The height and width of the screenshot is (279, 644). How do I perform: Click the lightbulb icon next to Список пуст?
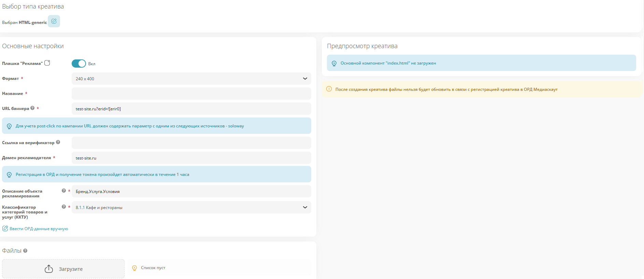pyautogui.click(x=134, y=268)
